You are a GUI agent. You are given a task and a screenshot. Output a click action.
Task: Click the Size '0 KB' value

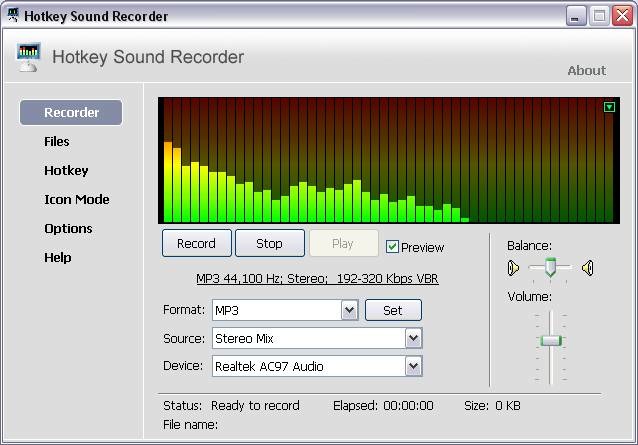pyautogui.click(x=507, y=406)
